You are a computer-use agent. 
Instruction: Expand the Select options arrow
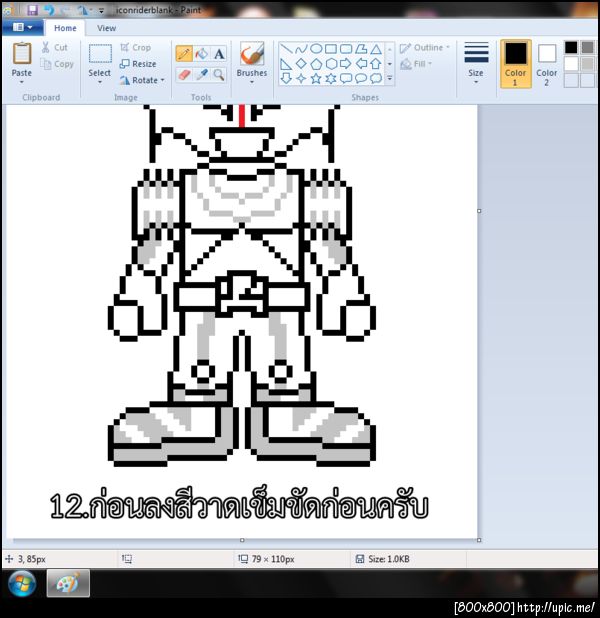click(x=99, y=82)
